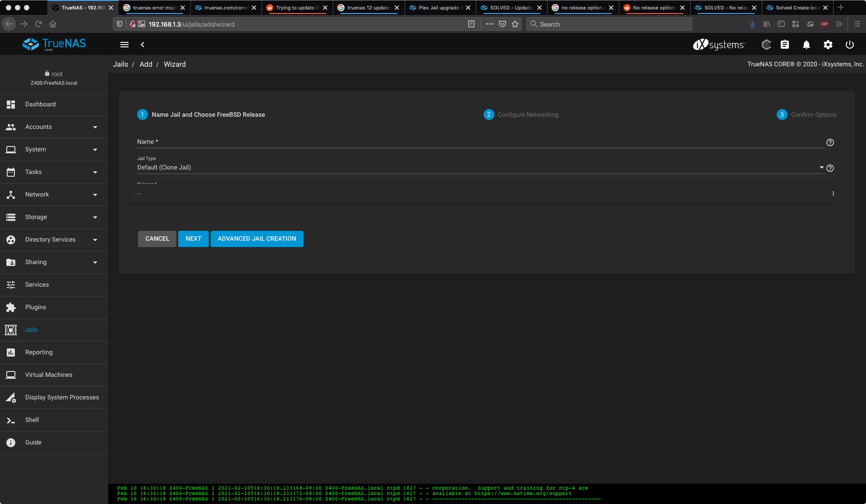Open Plugins from the sidebar
Viewport: 866px width, 504px height.
tap(36, 307)
